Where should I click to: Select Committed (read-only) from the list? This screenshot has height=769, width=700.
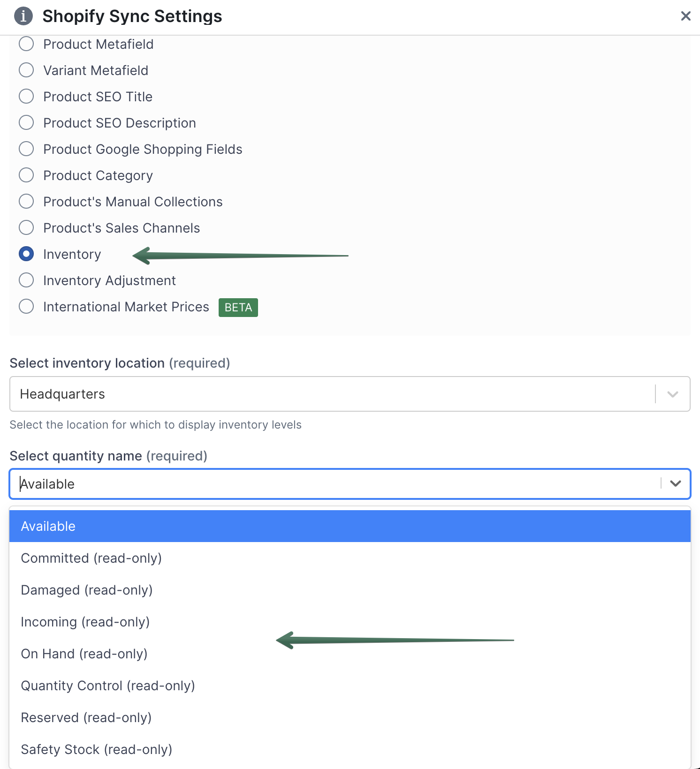click(91, 558)
